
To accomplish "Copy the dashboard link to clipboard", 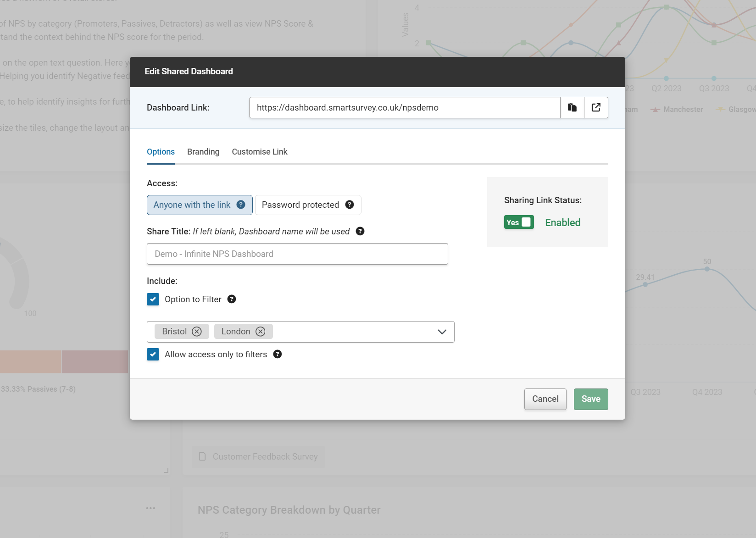I will [572, 107].
